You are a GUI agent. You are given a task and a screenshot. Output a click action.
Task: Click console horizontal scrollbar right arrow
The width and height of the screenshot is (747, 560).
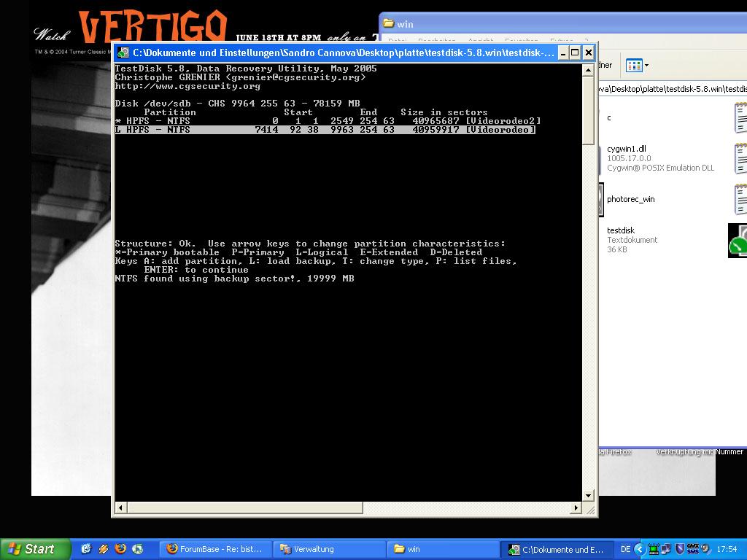click(x=576, y=507)
